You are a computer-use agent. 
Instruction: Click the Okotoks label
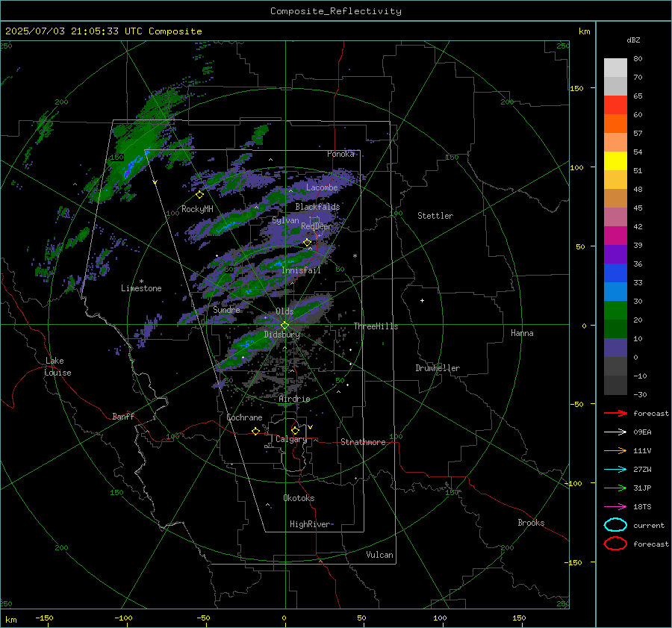coord(299,498)
